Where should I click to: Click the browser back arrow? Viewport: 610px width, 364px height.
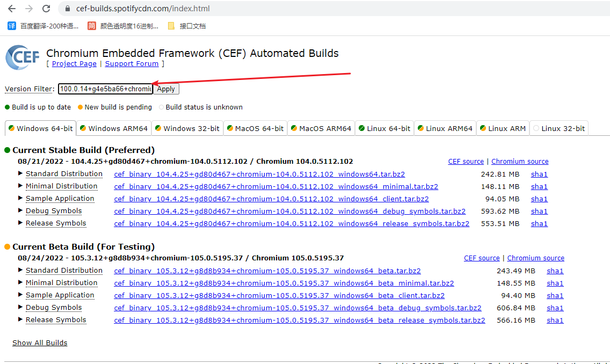pyautogui.click(x=12, y=9)
